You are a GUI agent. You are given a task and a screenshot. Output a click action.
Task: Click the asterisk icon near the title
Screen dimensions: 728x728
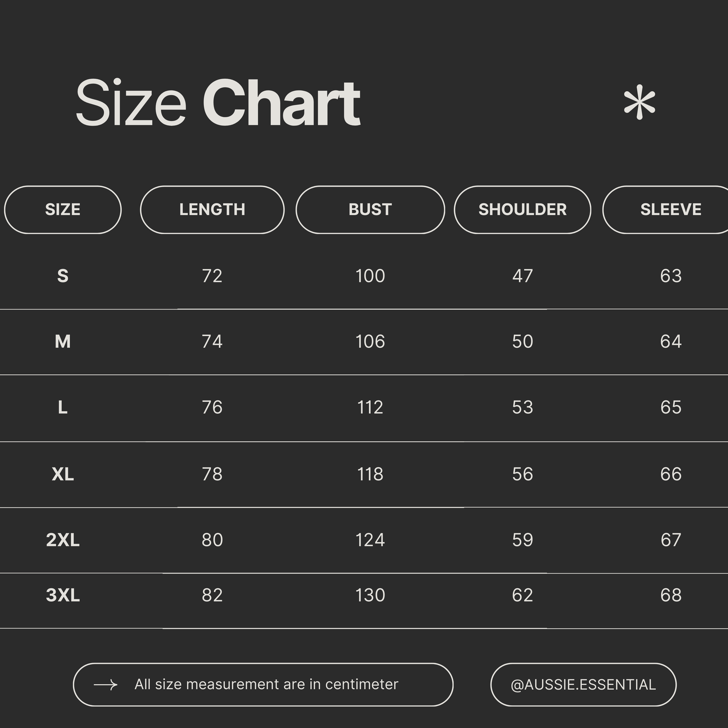click(x=639, y=103)
